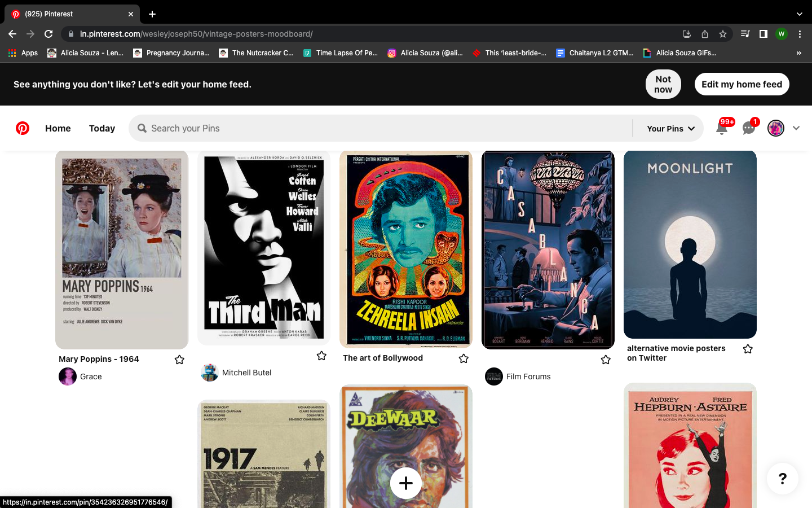The width and height of the screenshot is (812, 508).
Task: Go to the Today tab
Action: [102, 128]
